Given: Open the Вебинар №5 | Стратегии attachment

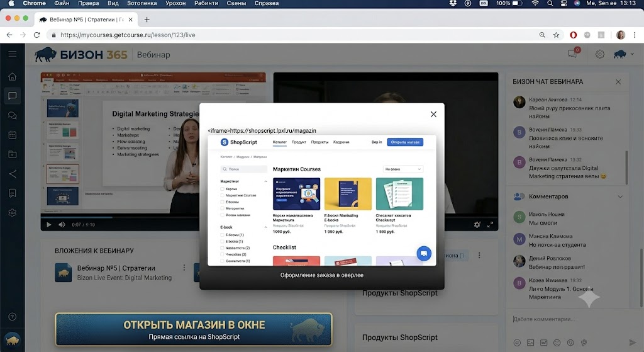Looking at the screenshot, I should (116, 273).
